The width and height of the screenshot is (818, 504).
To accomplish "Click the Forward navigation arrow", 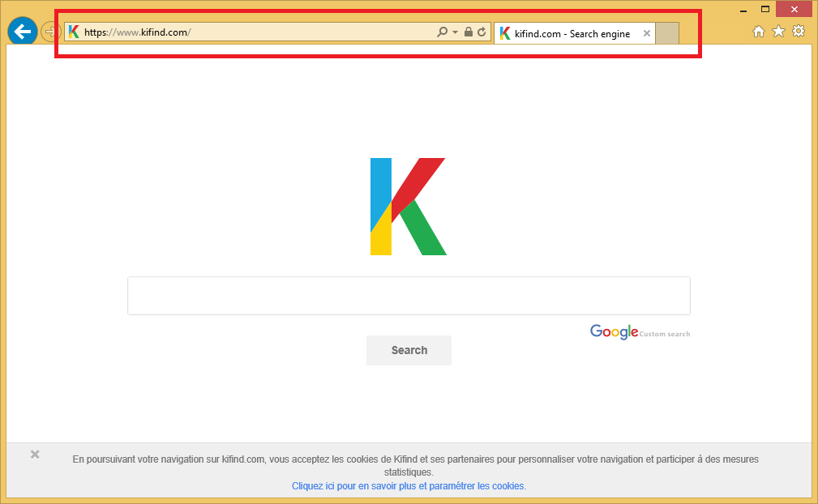I will point(49,32).
